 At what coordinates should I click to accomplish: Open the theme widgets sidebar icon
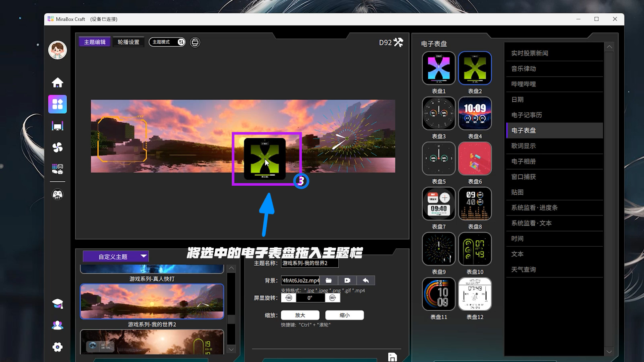tap(57, 104)
